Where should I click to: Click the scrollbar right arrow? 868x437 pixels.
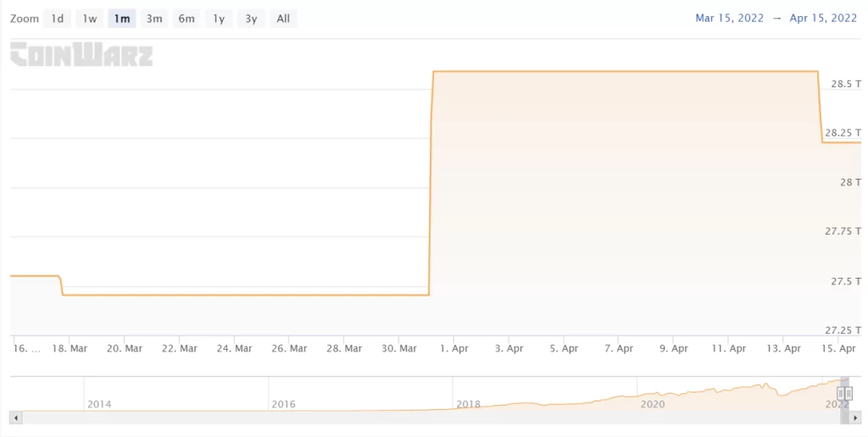tap(856, 418)
